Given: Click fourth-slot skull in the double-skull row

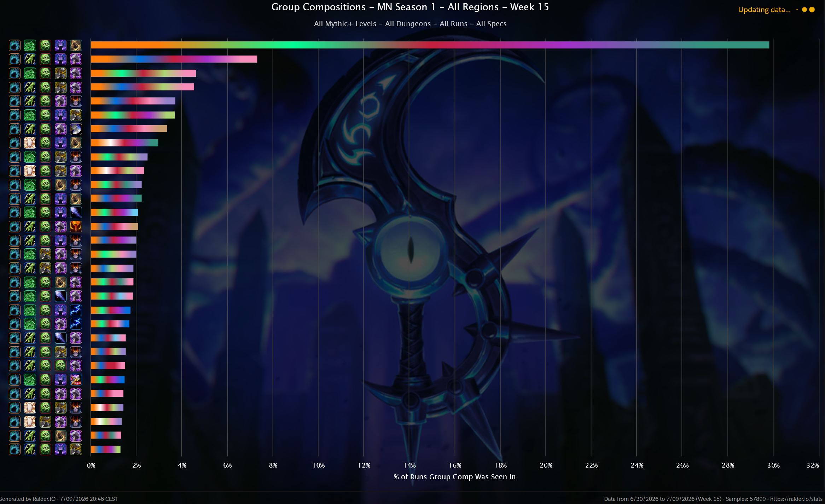Looking at the screenshot, I should 60,365.
